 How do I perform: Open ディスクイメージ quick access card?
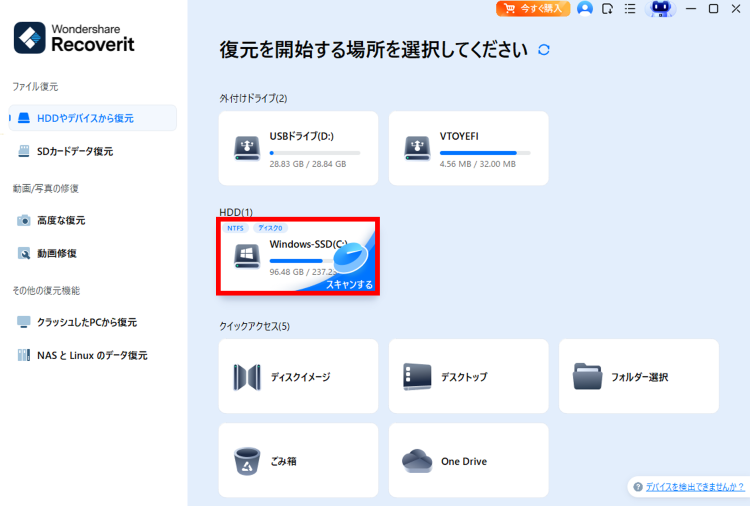298,376
